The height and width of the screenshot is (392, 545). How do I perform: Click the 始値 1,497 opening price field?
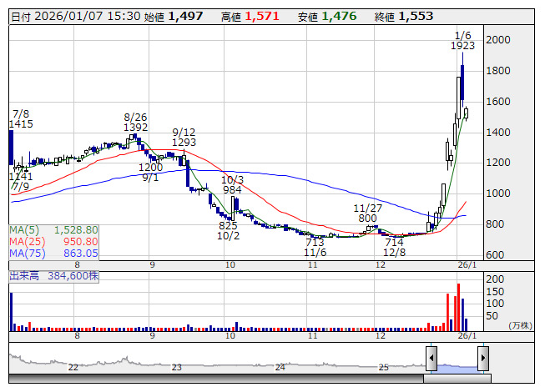click(x=174, y=16)
